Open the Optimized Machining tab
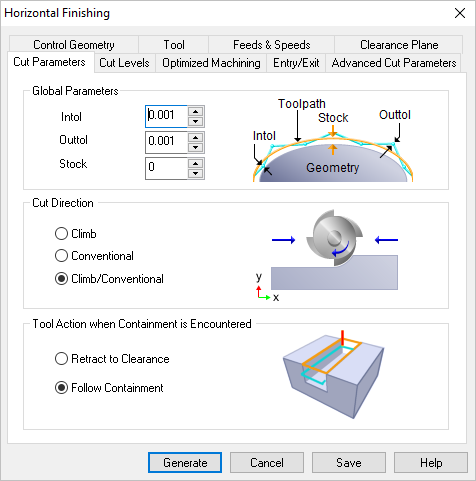 pos(211,63)
